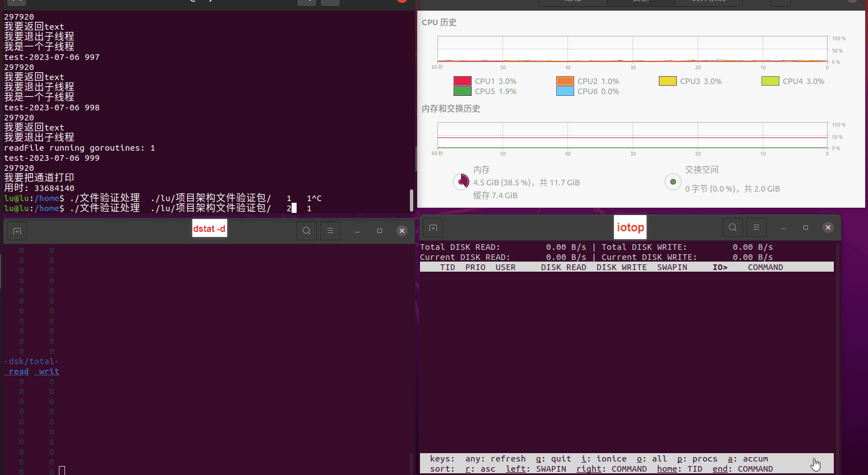Click search icon in iotop terminal

pos(733,227)
